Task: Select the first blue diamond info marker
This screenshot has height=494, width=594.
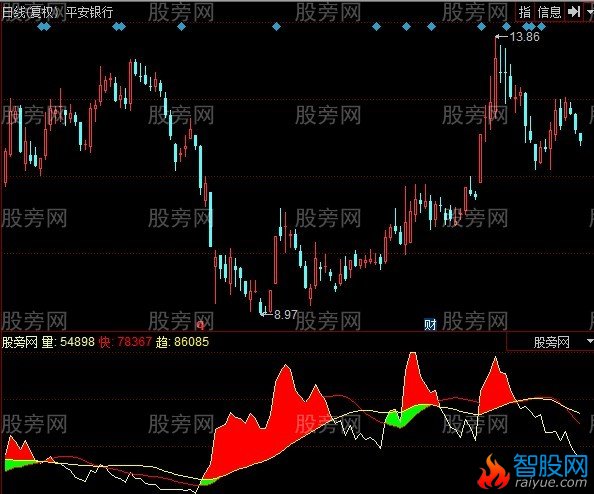Action: (44, 27)
